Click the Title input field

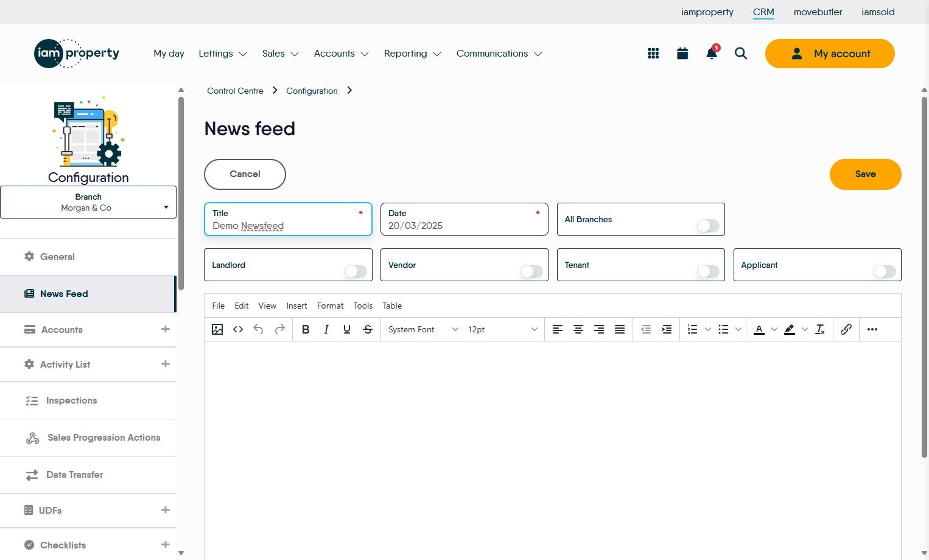pos(288,219)
